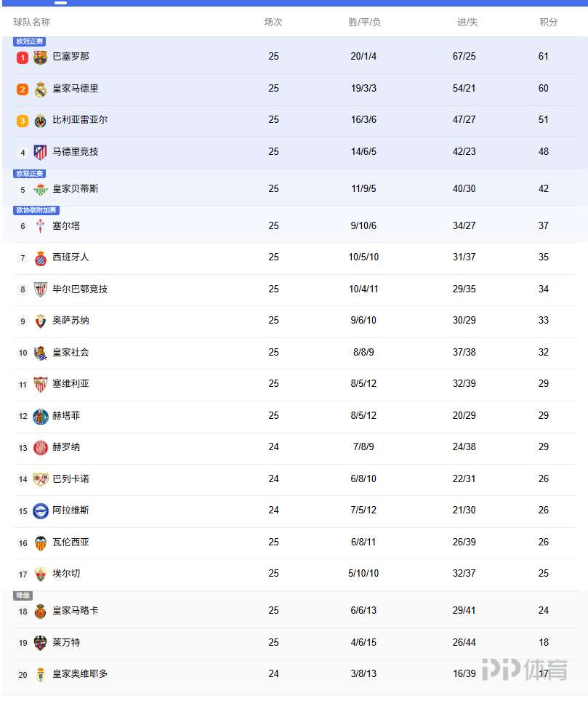Click the Valencia bat crest icon
The width and height of the screenshot is (588, 701).
click(41, 542)
